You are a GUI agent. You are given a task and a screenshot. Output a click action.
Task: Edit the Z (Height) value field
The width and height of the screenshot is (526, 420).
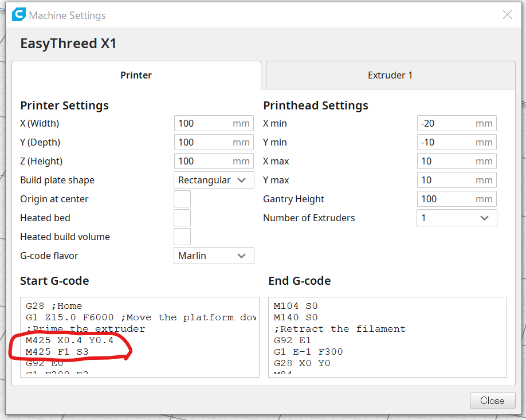point(214,161)
